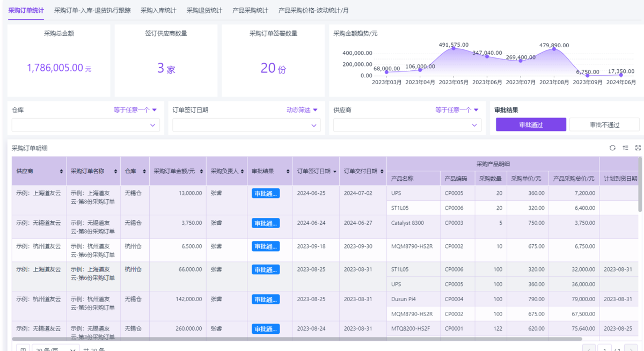Select the 审批不通过 filter toggle

click(x=604, y=125)
